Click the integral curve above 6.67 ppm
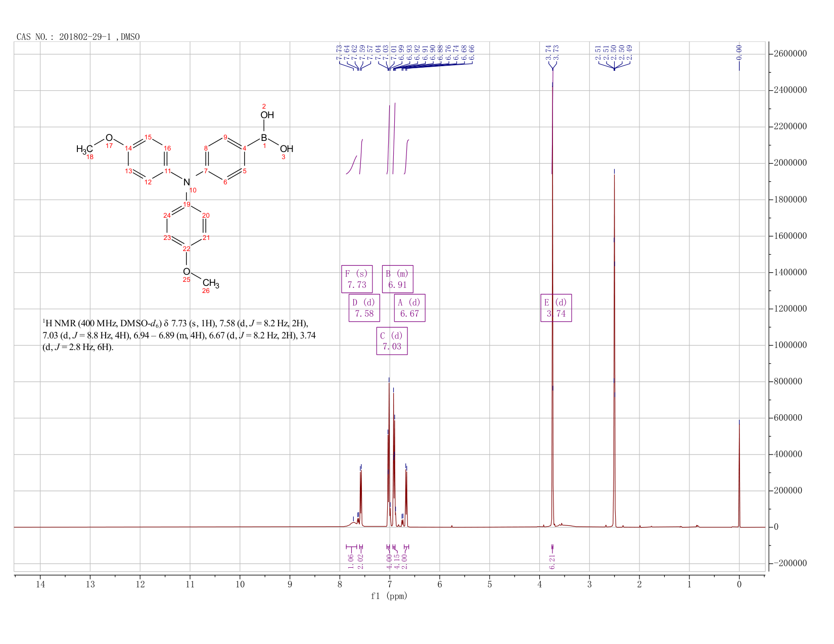The height and width of the screenshot is (644, 834). click(406, 157)
